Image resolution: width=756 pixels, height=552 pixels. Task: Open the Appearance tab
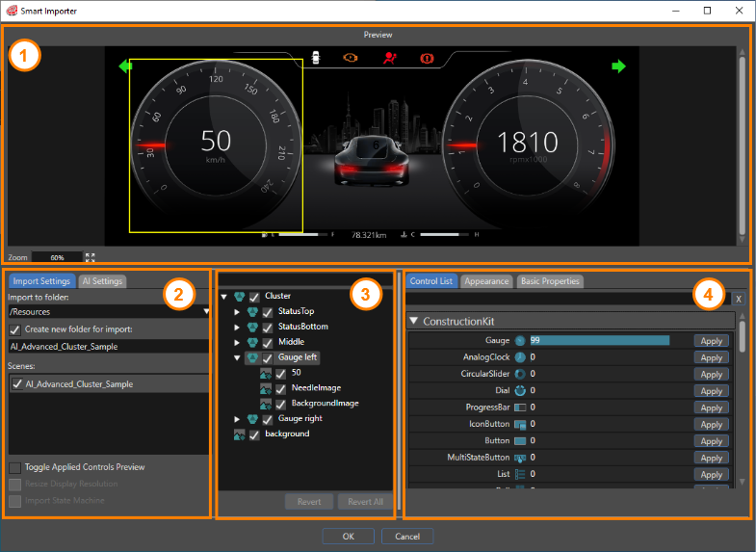486,281
